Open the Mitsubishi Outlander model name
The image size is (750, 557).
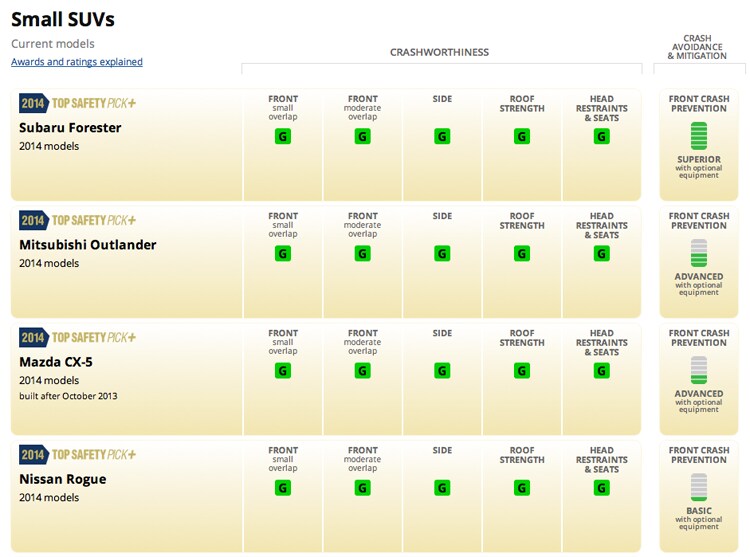click(x=88, y=245)
